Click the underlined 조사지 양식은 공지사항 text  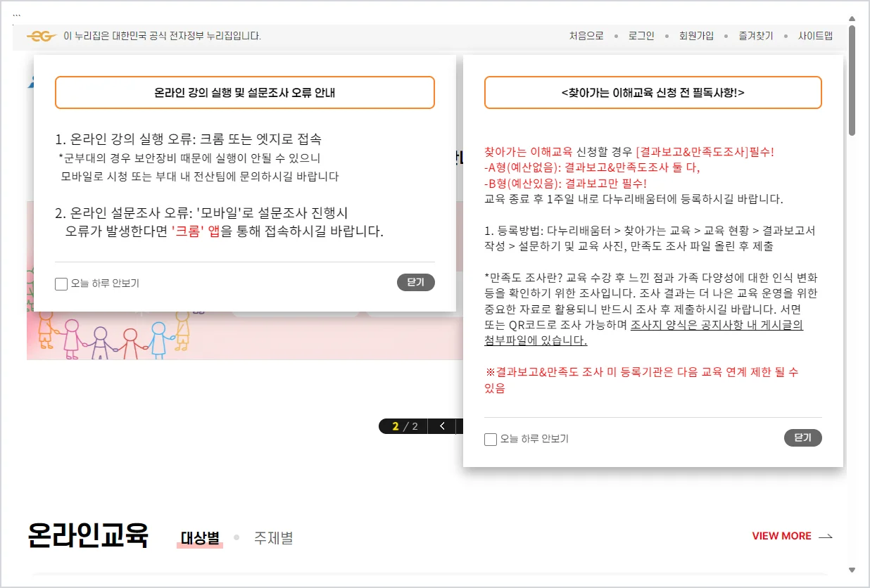coord(717,325)
